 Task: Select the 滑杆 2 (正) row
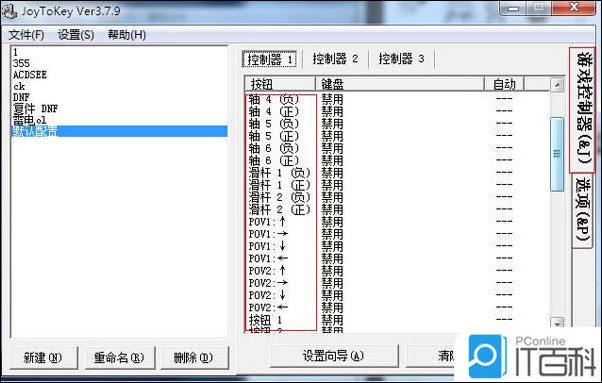(397, 210)
